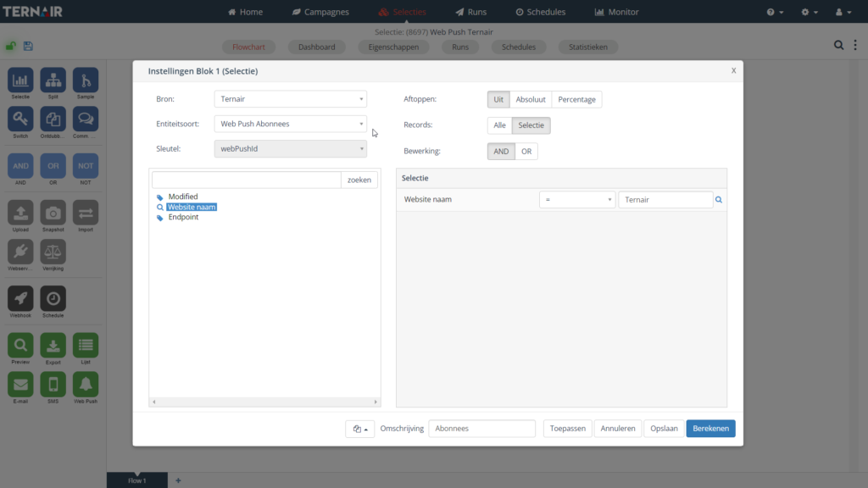
Task: Pick the AND operator block
Action: tap(20, 166)
